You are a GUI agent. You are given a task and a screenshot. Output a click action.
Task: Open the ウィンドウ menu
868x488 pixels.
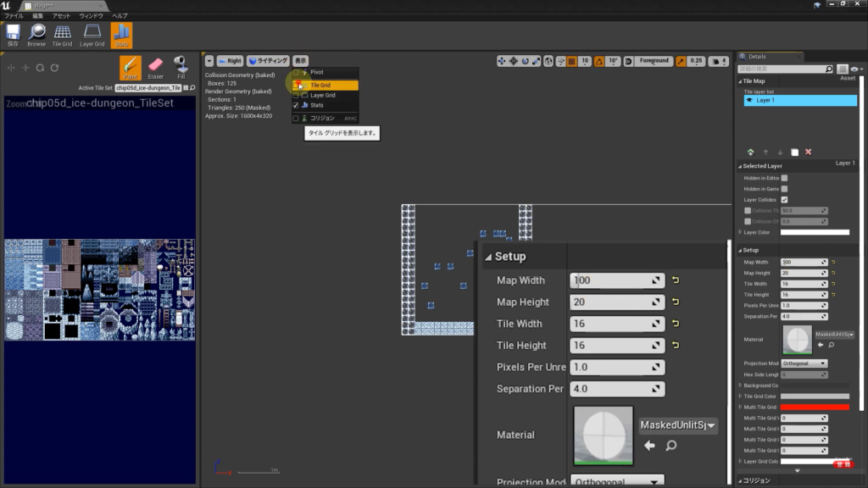tap(91, 16)
